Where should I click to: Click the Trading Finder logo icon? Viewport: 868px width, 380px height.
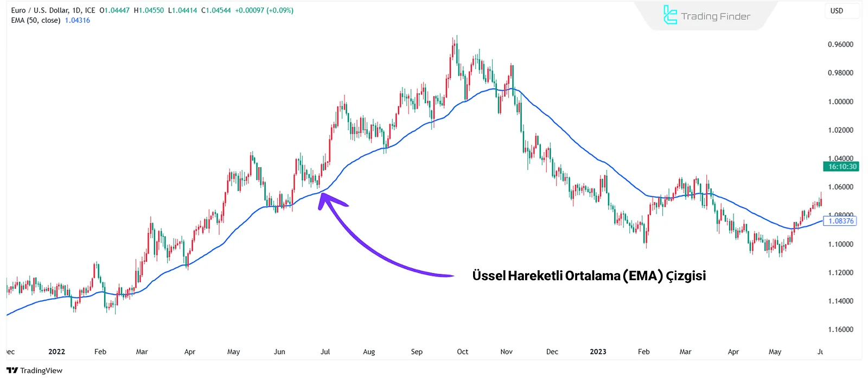click(x=670, y=15)
